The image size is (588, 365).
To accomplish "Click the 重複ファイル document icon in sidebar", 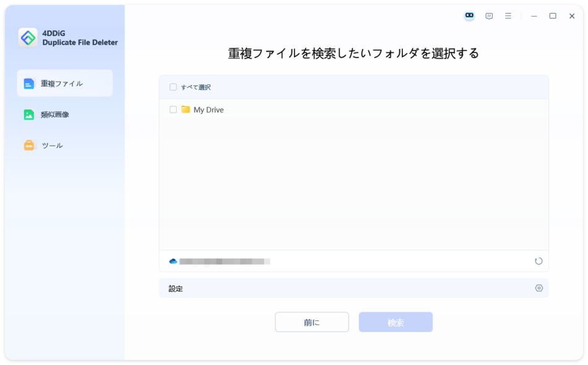I will point(29,84).
